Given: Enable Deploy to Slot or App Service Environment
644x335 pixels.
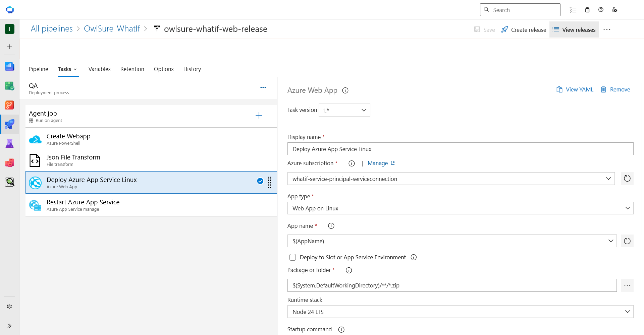Looking at the screenshot, I should pos(292,257).
